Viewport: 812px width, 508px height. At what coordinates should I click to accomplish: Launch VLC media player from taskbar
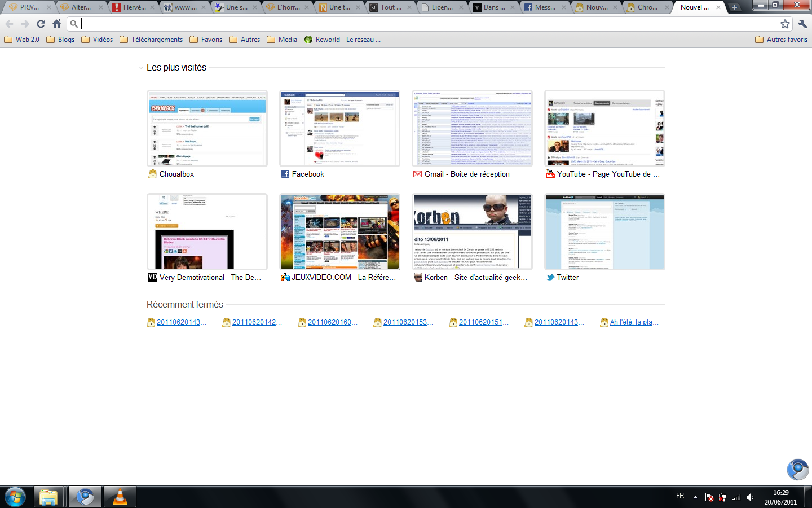click(x=120, y=497)
